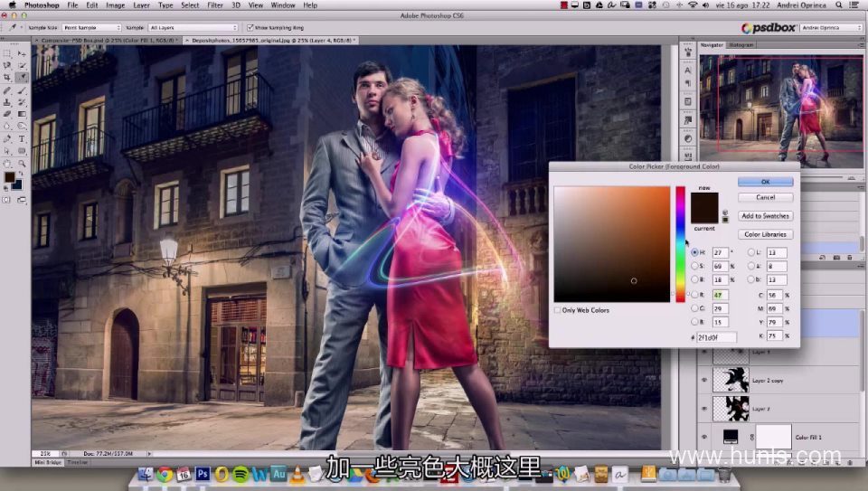Open the File menu
Screen dimensions: 868x491
coord(72,5)
